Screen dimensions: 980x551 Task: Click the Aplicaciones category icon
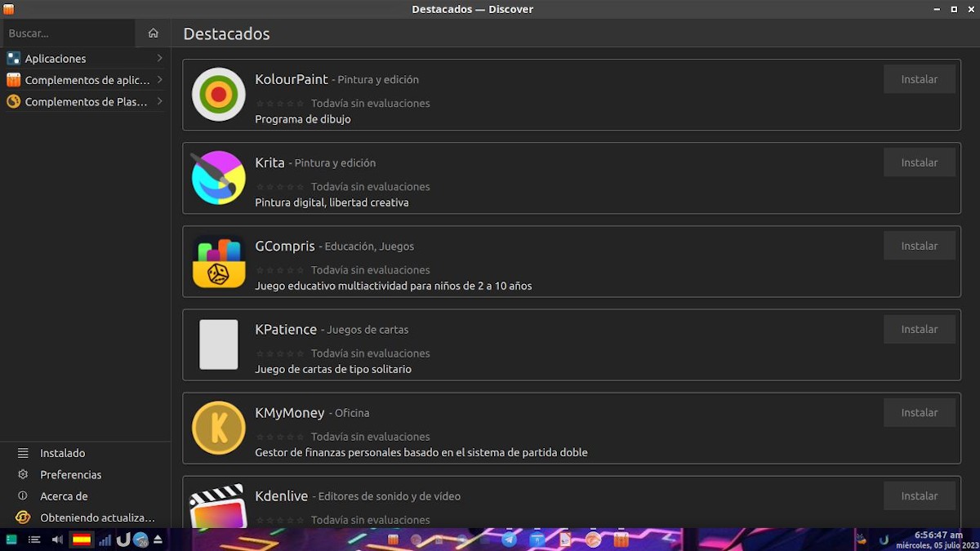(x=13, y=59)
